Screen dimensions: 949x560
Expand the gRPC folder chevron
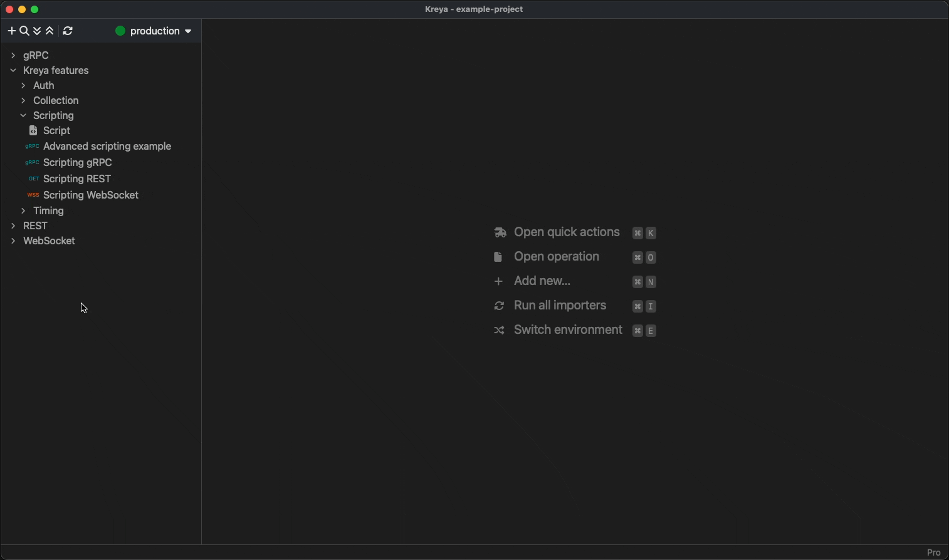[x=13, y=56]
